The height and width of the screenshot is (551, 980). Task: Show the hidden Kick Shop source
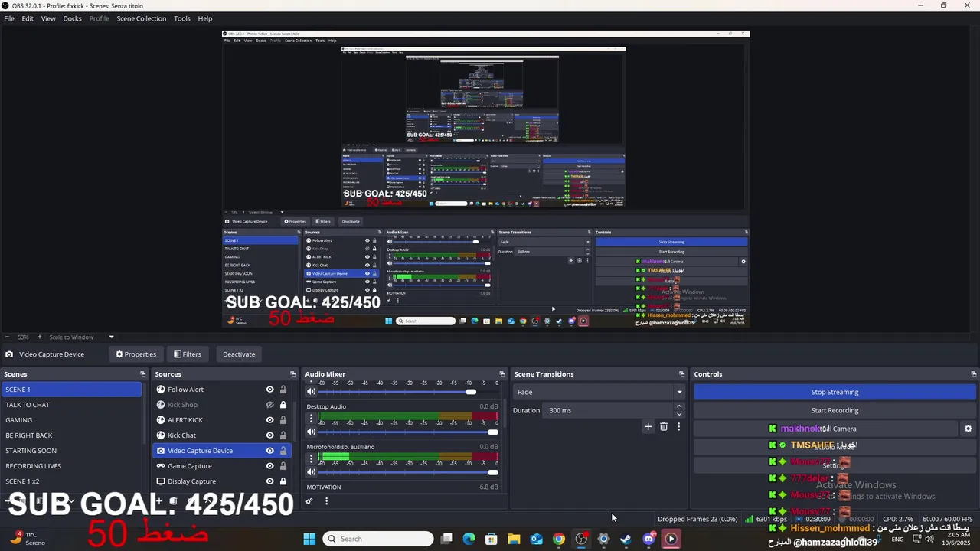269,405
